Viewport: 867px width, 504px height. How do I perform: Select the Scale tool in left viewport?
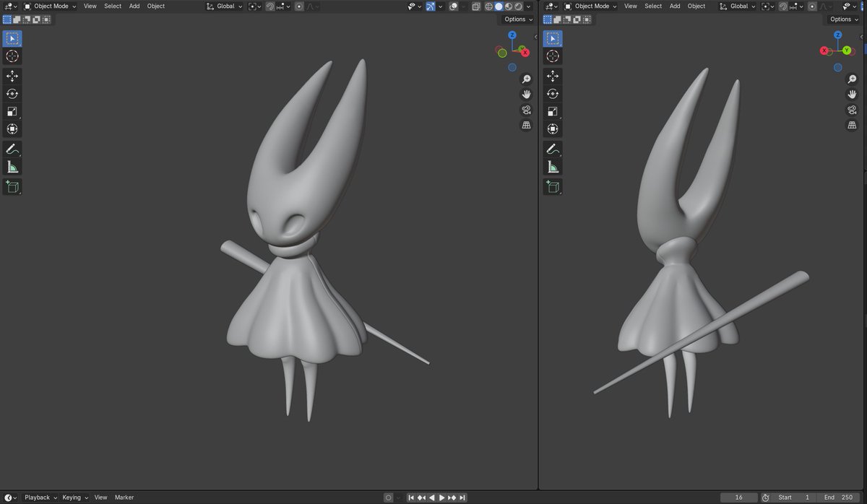click(x=12, y=111)
